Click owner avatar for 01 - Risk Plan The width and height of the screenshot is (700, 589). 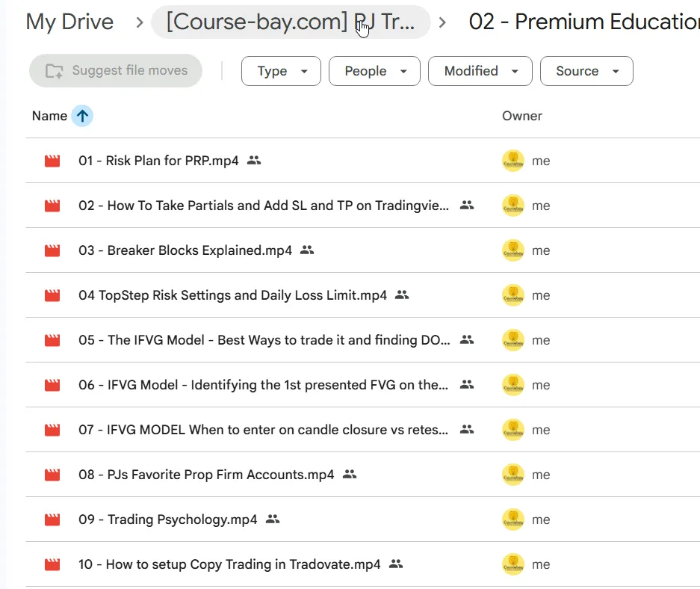[513, 161]
